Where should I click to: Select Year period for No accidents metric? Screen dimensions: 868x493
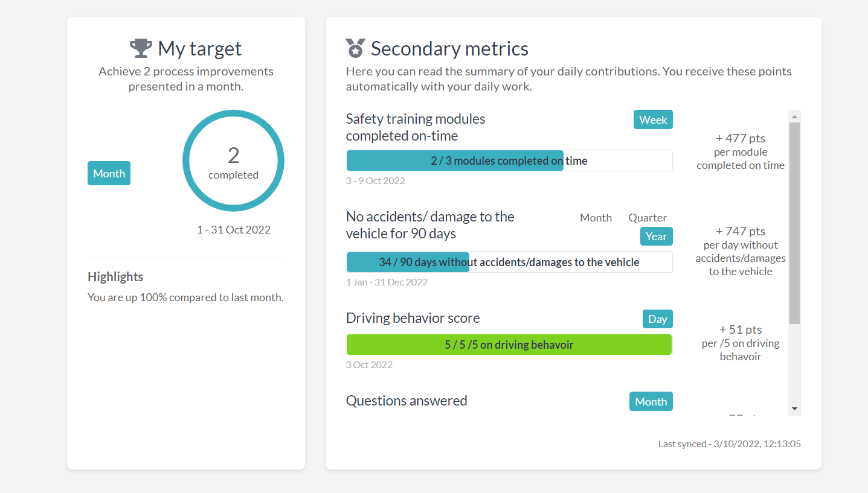click(x=656, y=237)
